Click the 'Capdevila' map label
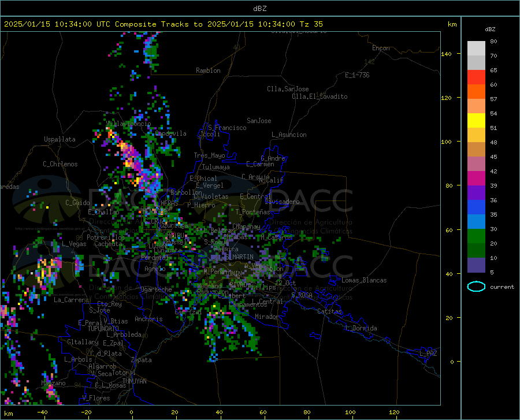Viewport: 520px width, 420px height. click(171, 133)
